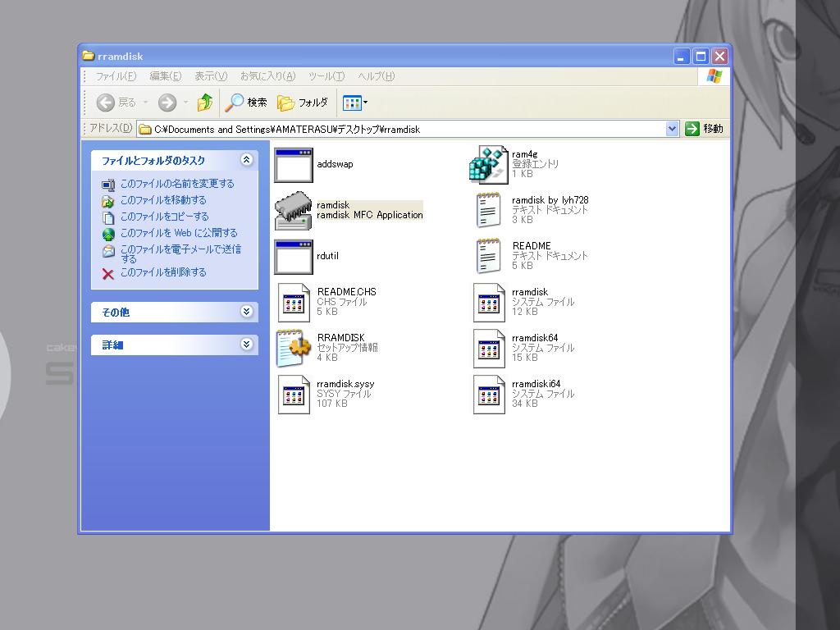Click the address bar path field
Image resolution: width=840 pixels, height=630 pixels.
click(400, 129)
